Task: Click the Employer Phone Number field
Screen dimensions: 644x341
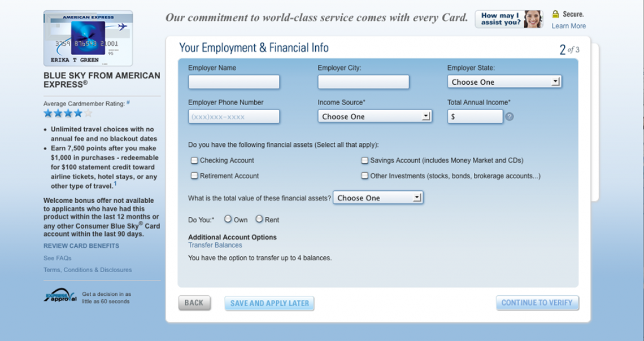Action: click(234, 116)
